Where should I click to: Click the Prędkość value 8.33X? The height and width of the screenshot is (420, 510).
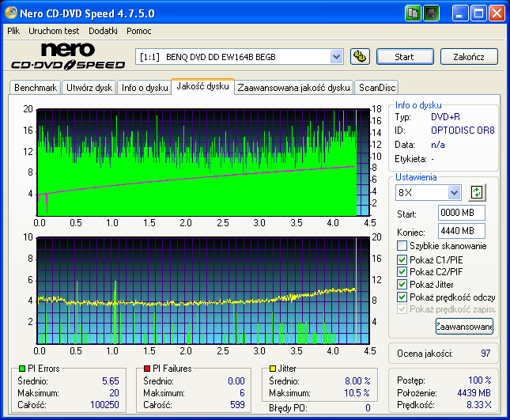479,405
